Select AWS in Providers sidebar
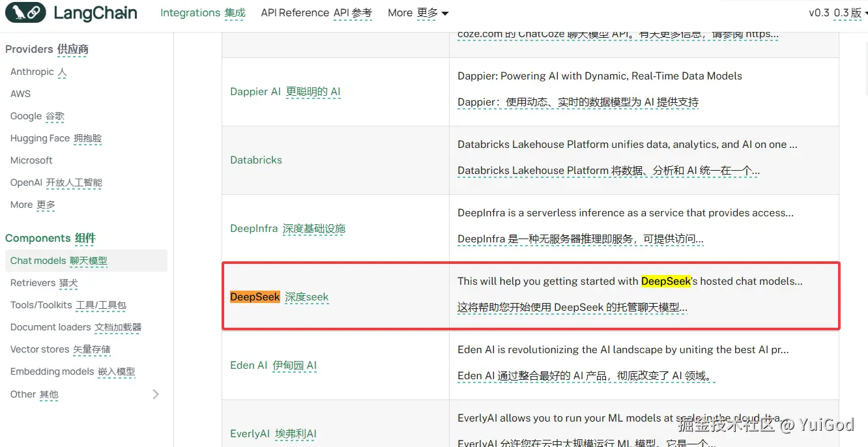 [x=20, y=94]
